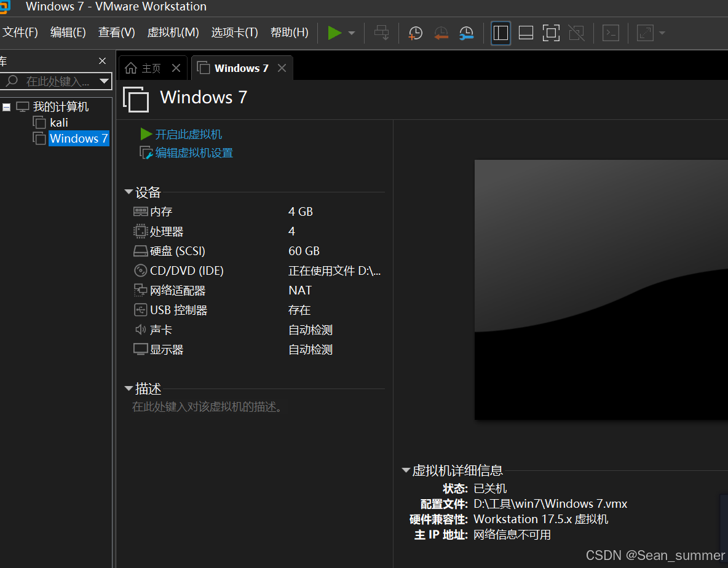
Task: Click the 声卡 device row
Action: [x=258, y=330]
